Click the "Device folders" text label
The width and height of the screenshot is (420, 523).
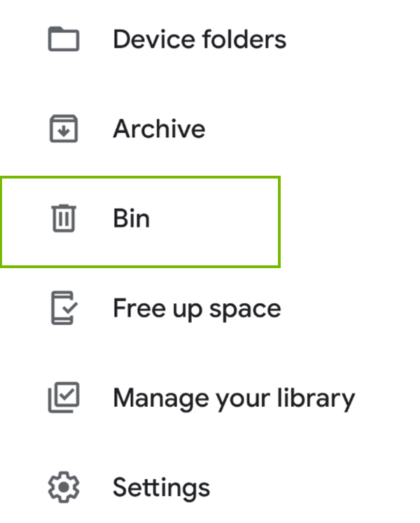coord(199,39)
